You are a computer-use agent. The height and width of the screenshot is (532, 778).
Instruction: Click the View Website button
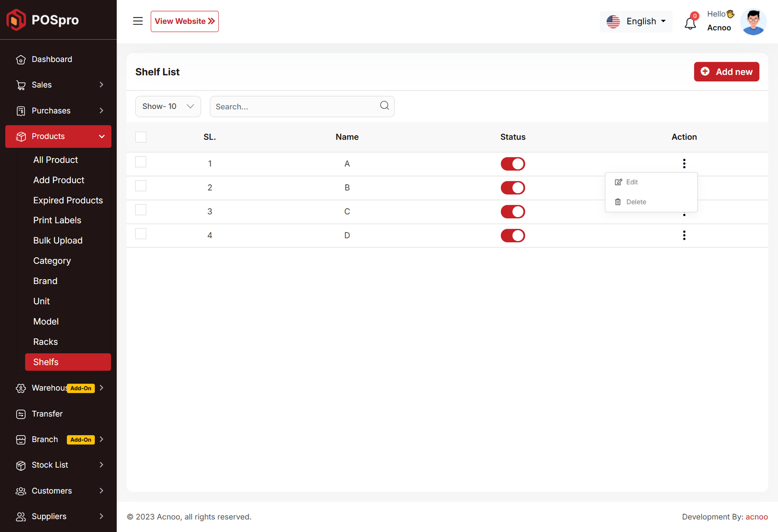tap(184, 21)
